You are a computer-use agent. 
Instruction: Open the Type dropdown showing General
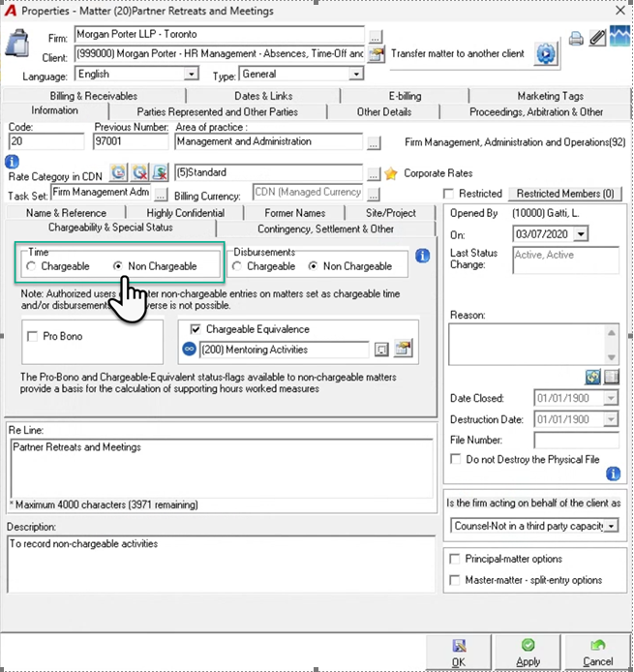point(356,74)
